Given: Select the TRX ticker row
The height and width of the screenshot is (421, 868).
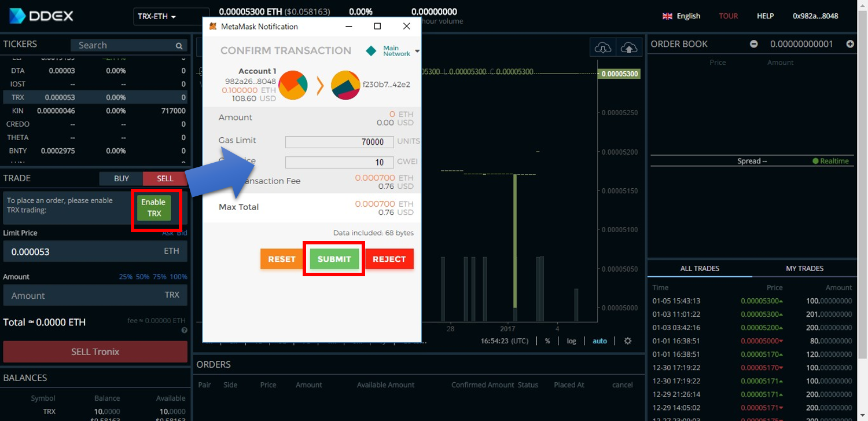Looking at the screenshot, I should tap(95, 97).
